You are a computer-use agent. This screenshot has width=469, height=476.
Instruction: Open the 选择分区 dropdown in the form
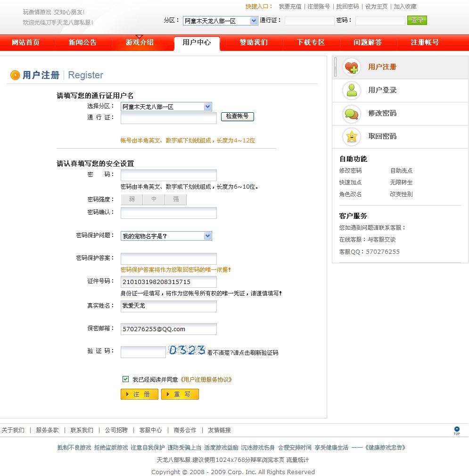pyautogui.click(x=207, y=107)
